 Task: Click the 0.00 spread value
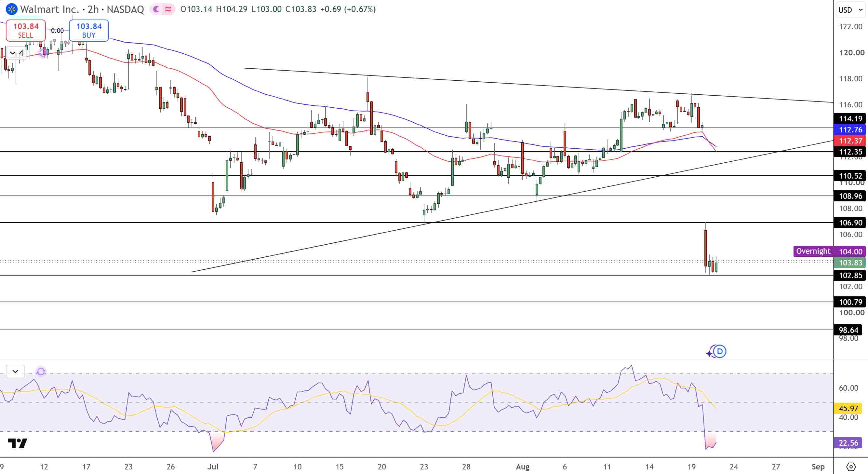[x=57, y=31]
